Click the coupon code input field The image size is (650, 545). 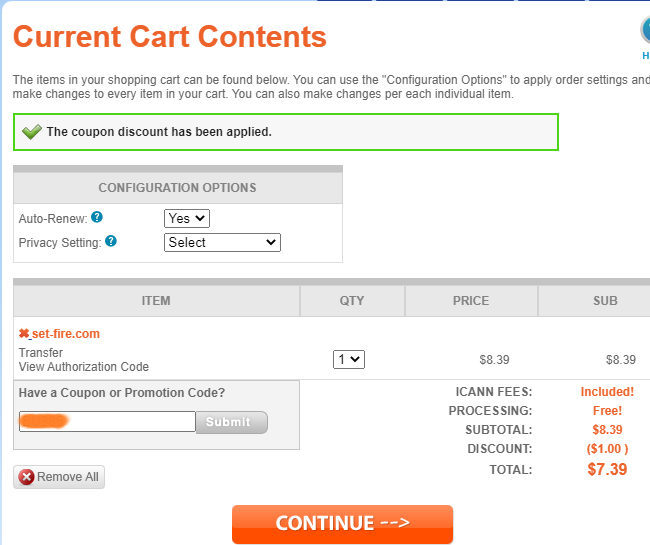107,421
